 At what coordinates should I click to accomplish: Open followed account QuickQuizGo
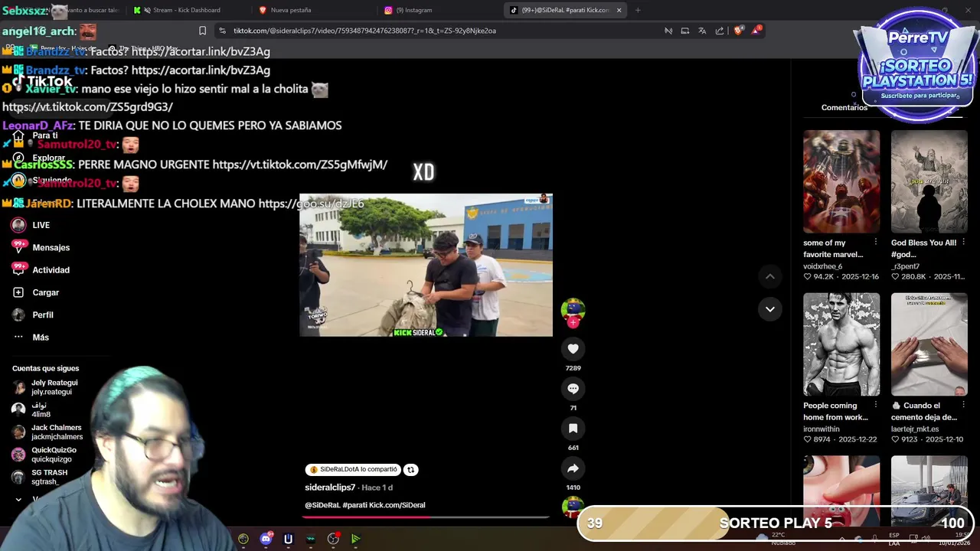click(44, 455)
